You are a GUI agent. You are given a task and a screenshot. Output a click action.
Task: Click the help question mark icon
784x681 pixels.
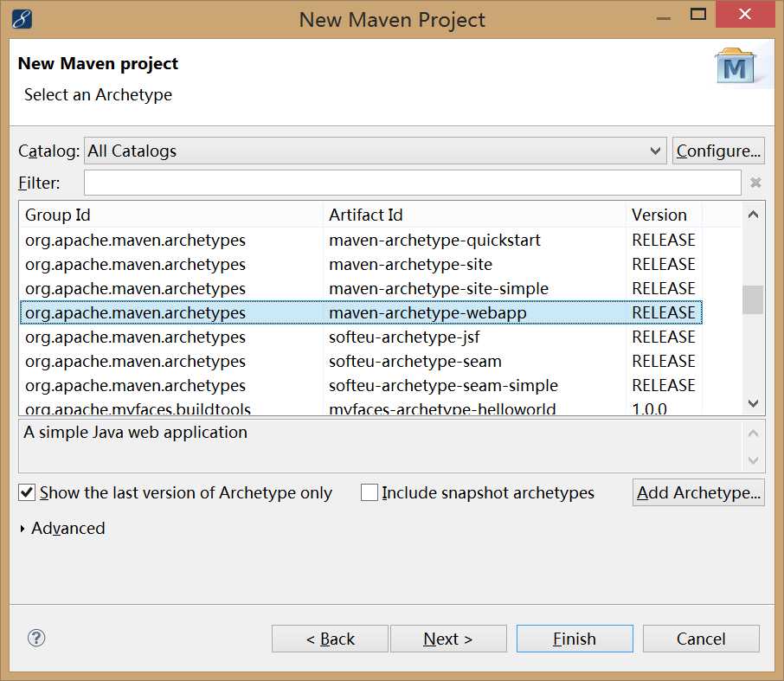[36, 638]
